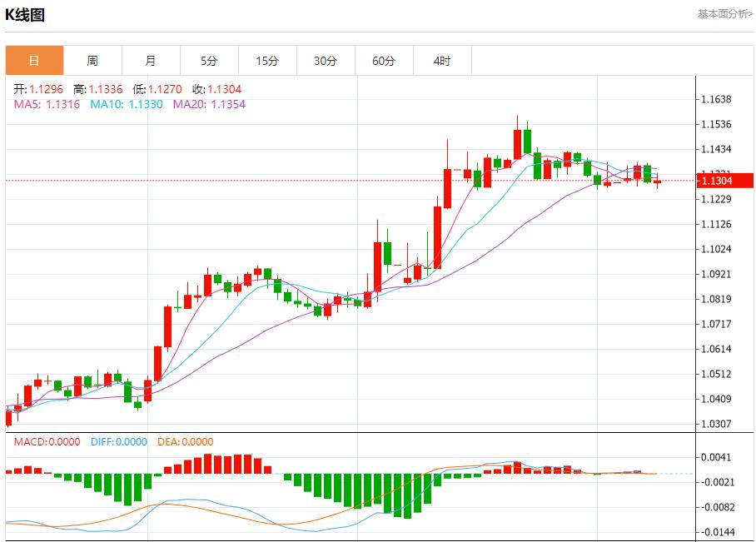Click the 1.1638 price axis label
756x542 pixels.
tap(716, 100)
